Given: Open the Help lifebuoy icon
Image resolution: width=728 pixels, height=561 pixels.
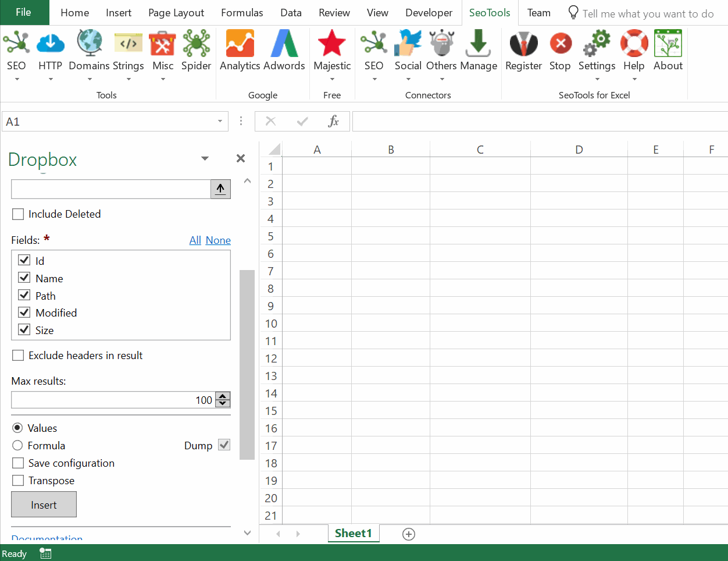Looking at the screenshot, I should tap(634, 43).
